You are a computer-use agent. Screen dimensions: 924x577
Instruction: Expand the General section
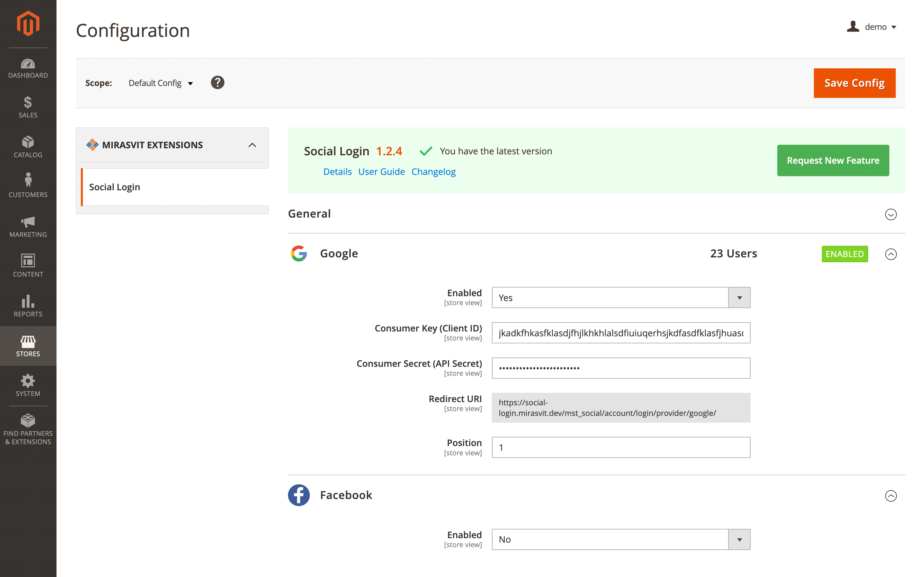coord(890,214)
